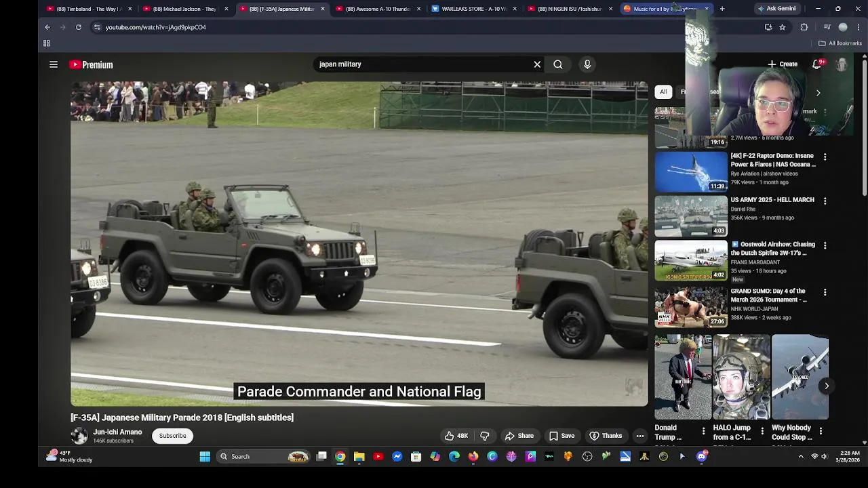The image size is (868, 488).
Task: Click the Create button
Action: [783, 64]
